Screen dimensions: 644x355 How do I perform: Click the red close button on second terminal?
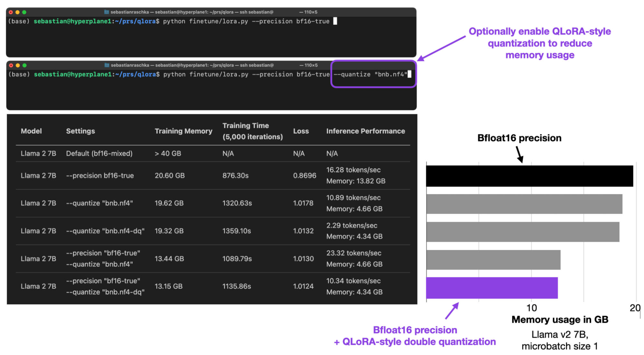coord(11,65)
